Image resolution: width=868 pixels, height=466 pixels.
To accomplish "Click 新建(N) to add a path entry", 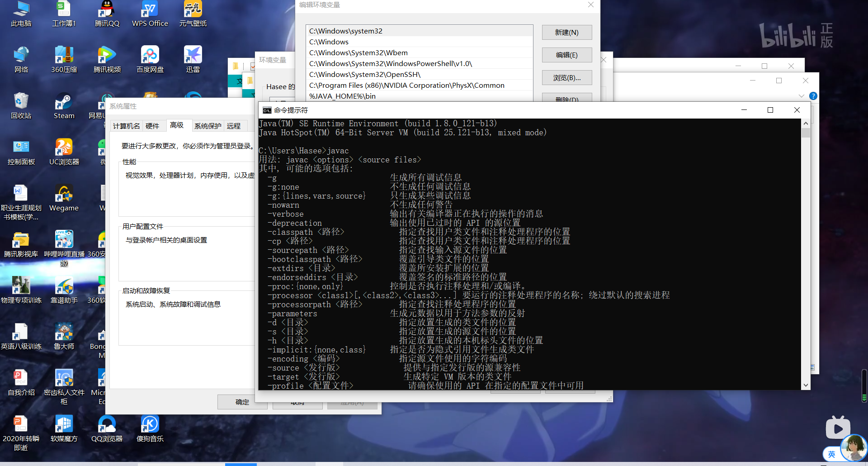I will tap(567, 33).
